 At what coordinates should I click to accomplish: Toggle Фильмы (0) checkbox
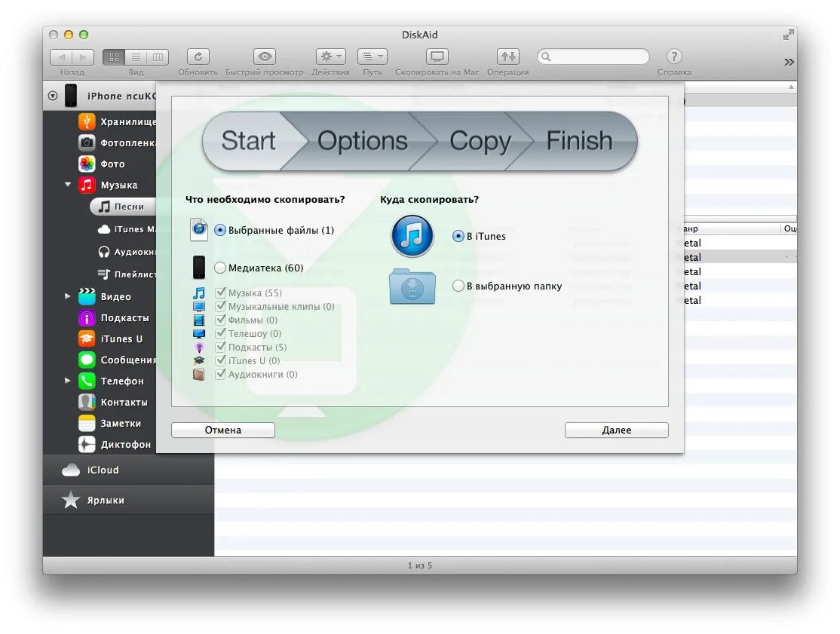[x=220, y=320]
